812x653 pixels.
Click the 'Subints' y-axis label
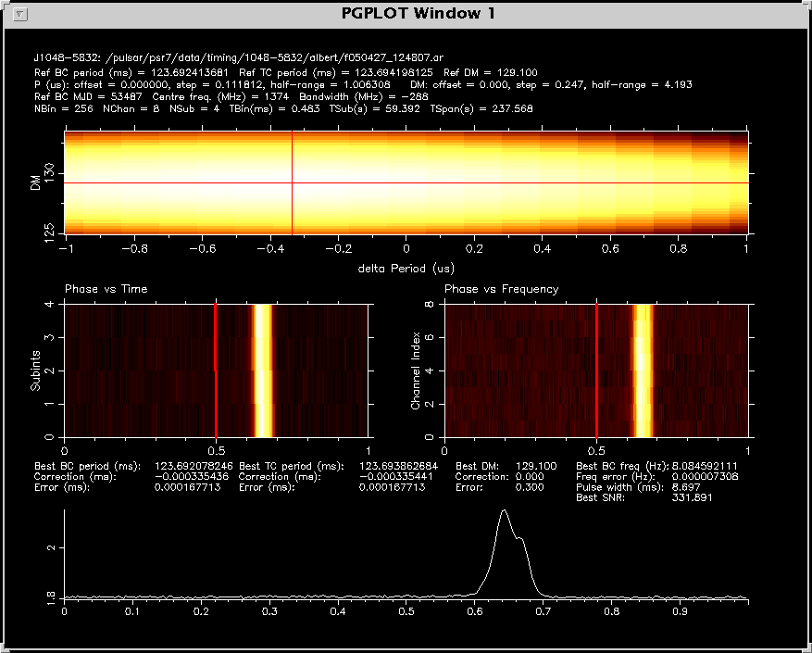35,370
